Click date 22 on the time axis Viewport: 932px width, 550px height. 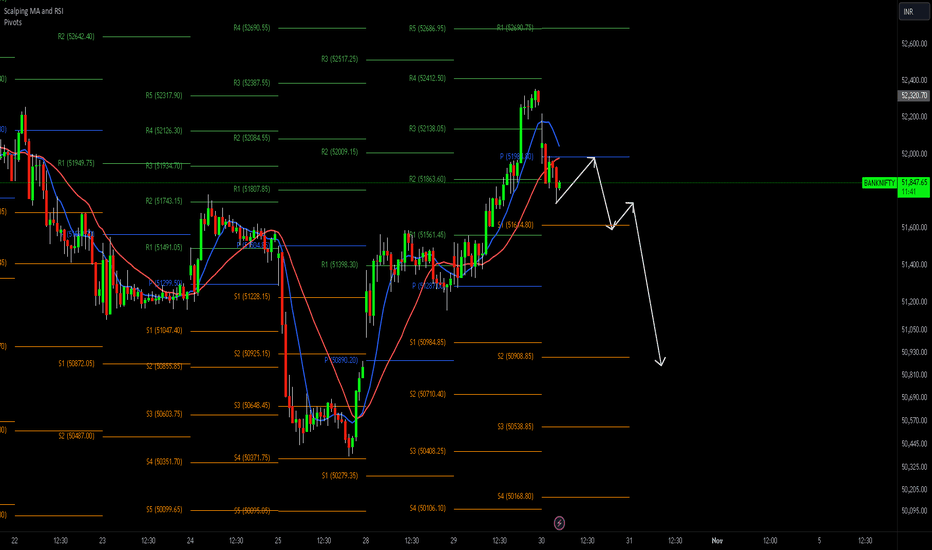15,540
